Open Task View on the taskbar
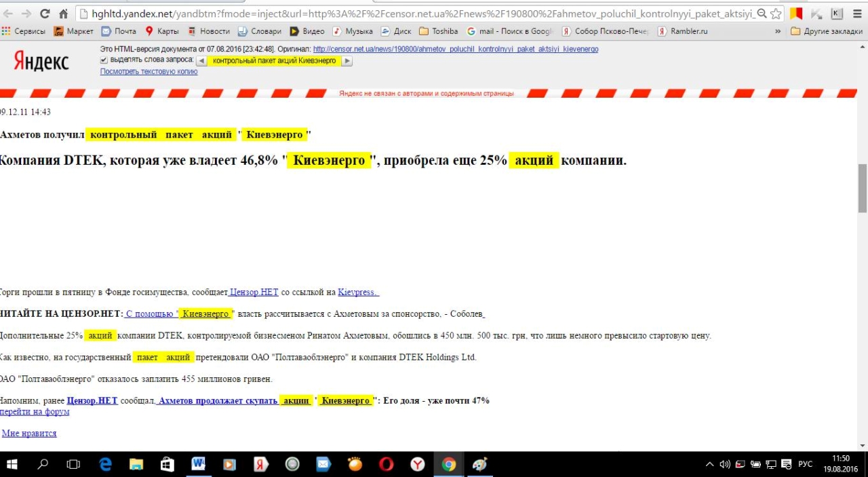Image resolution: width=868 pixels, height=477 pixels. (x=73, y=464)
